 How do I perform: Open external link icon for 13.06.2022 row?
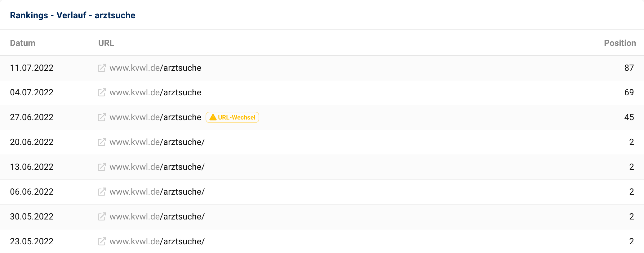(x=102, y=167)
